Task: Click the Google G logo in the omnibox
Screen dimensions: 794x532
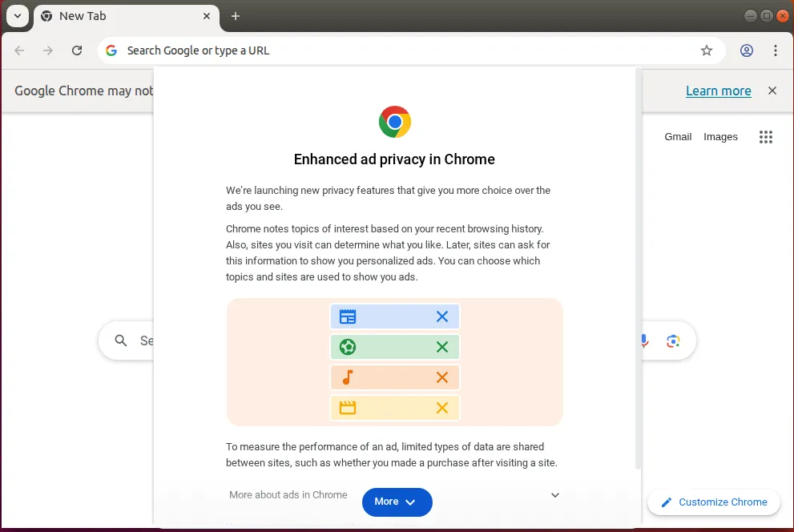Action: coord(110,50)
